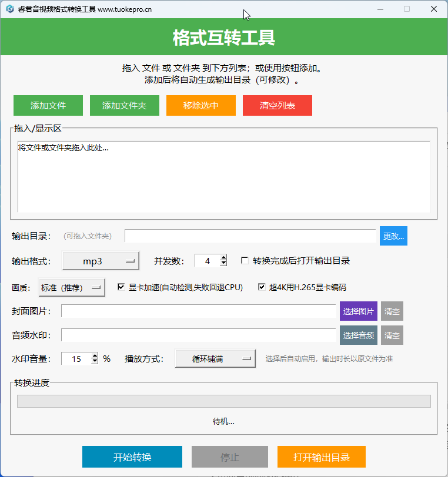This screenshot has width=448, height=477.
Task: Click the gray 停止 button
Action: 230,456
